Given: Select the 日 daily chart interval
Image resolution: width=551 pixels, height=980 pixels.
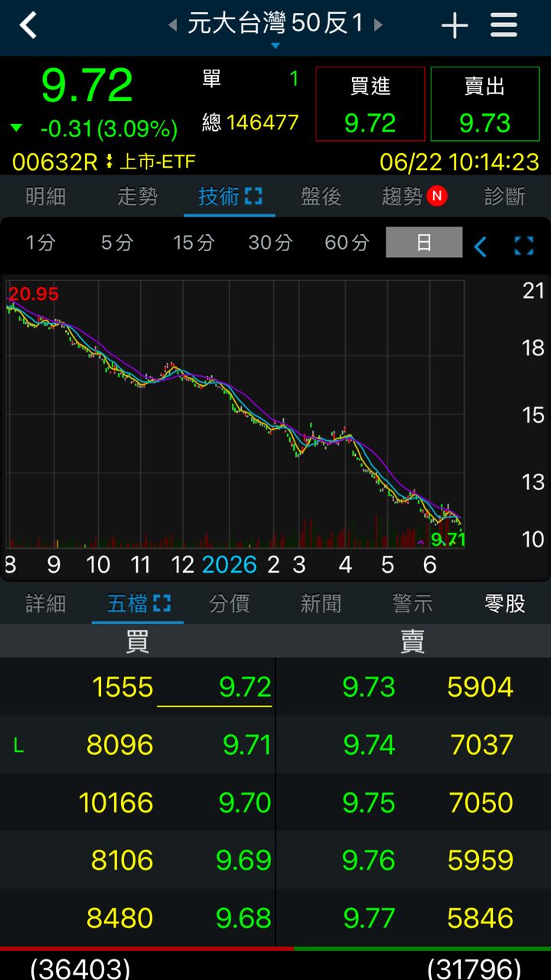Looking at the screenshot, I should point(424,243).
